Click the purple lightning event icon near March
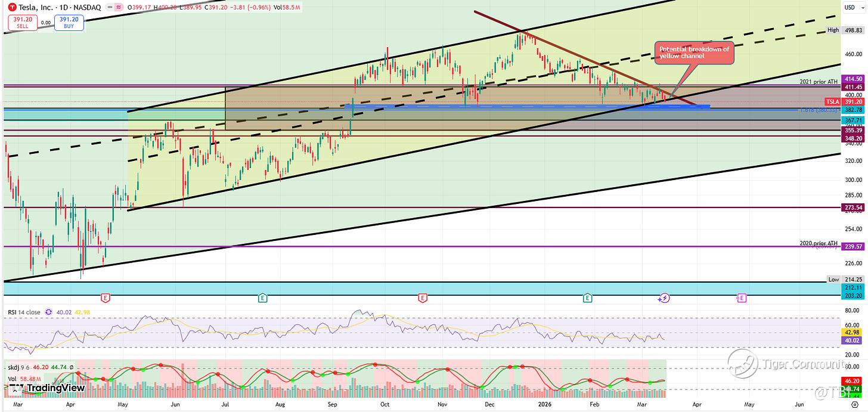Viewport: 868px width, 412px height. (x=664, y=297)
